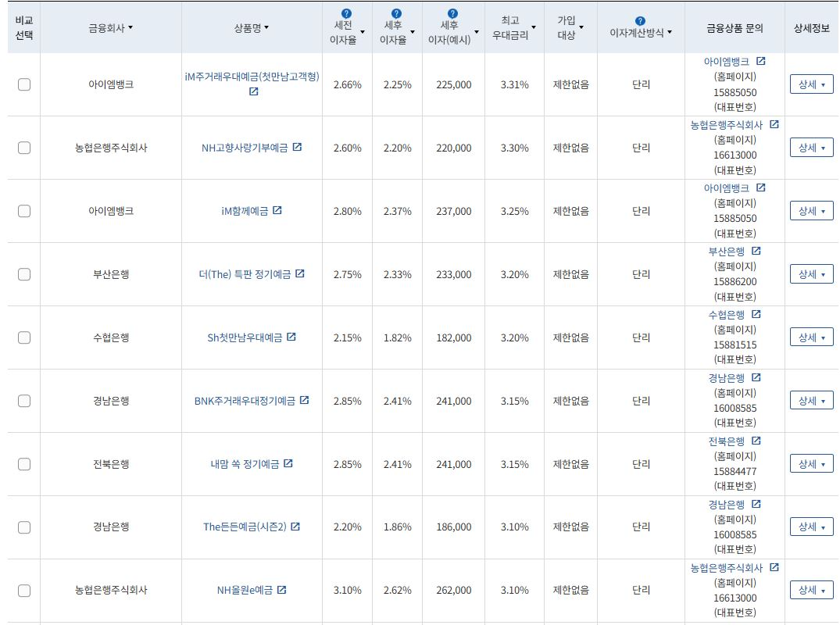The width and height of the screenshot is (840, 625).
Task: Click external link icon beside 아이엠뱅크 homepage link
Action: click(x=759, y=60)
